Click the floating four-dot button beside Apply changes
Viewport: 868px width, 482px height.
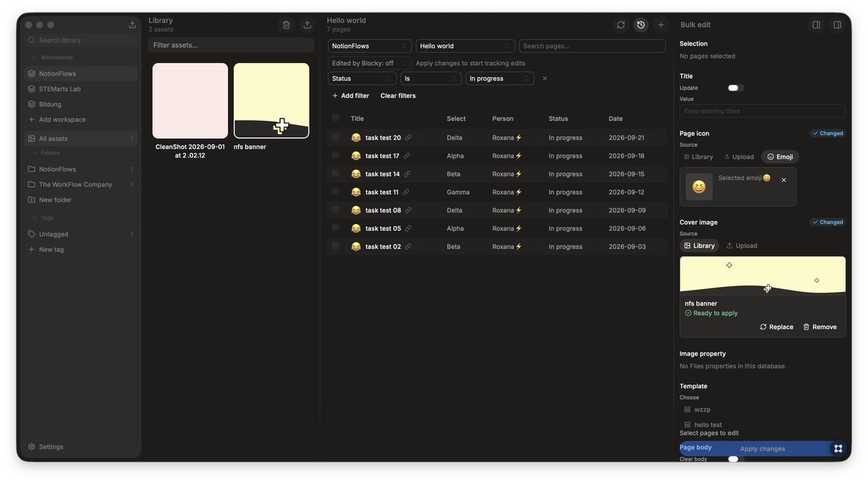pyautogui.click(x=838, y=449)
